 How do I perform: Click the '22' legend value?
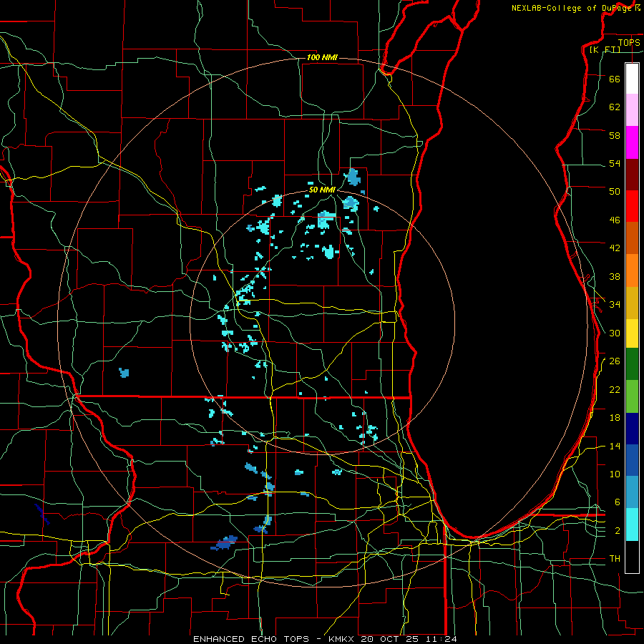615,389
